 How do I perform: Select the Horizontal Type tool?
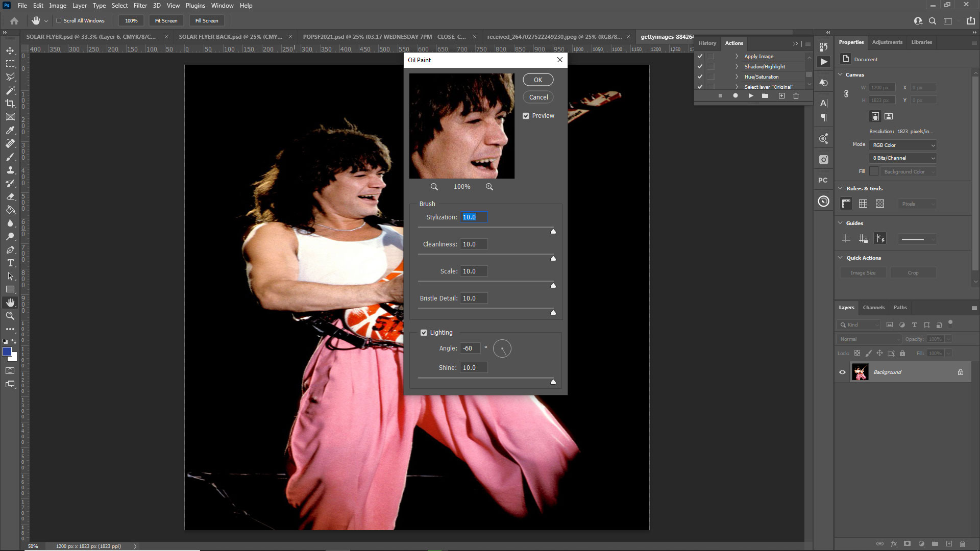click(x=10, y=263)
